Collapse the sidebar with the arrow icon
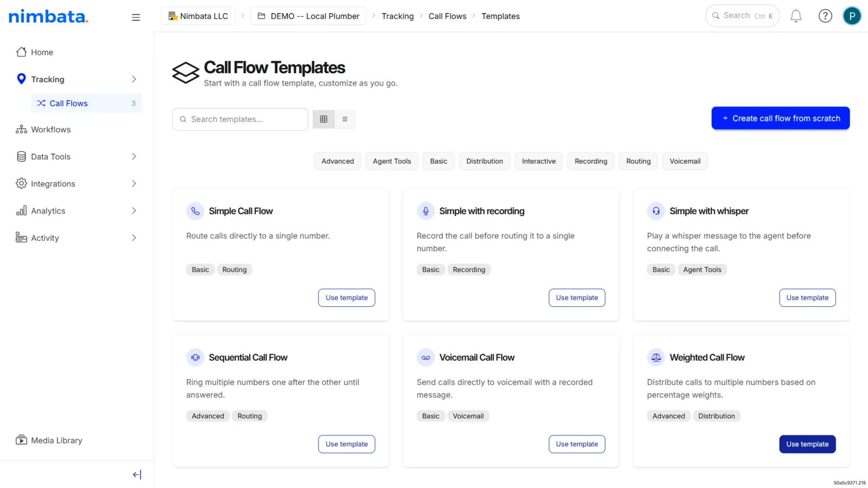The height and width of the screenshot is (488, 868). pos(137,474)
